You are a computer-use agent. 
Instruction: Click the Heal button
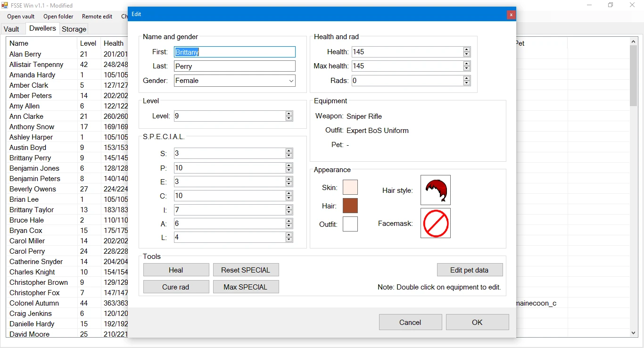(176, 270)
